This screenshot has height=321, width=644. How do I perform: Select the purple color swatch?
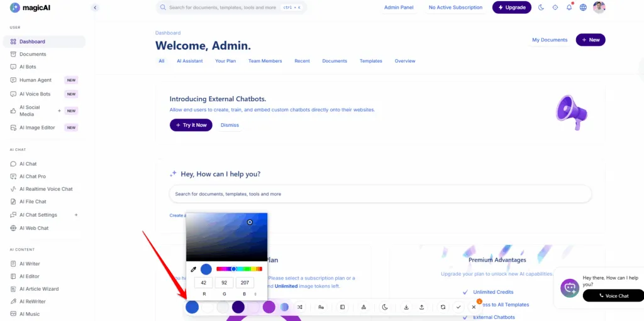pos(269,307)
